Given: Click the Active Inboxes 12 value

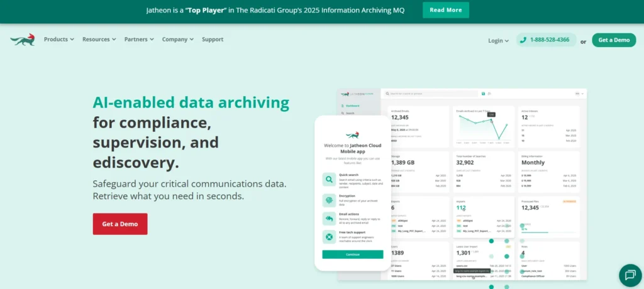Looking at the screenshot, I should [525, 117].
